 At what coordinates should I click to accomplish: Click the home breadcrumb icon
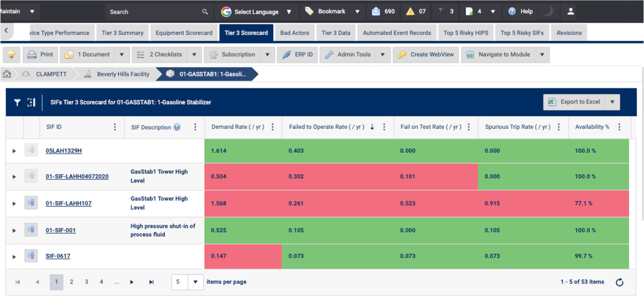point(7,74)
